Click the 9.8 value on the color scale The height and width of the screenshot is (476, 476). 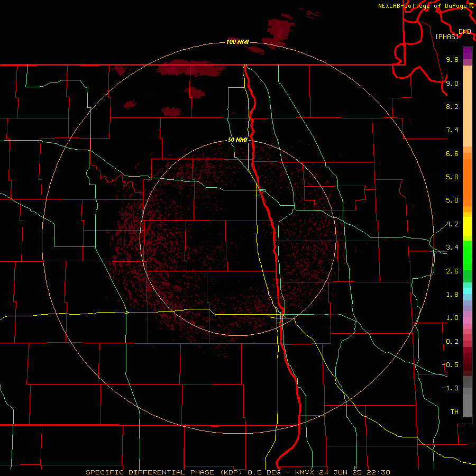coord(452,59)
